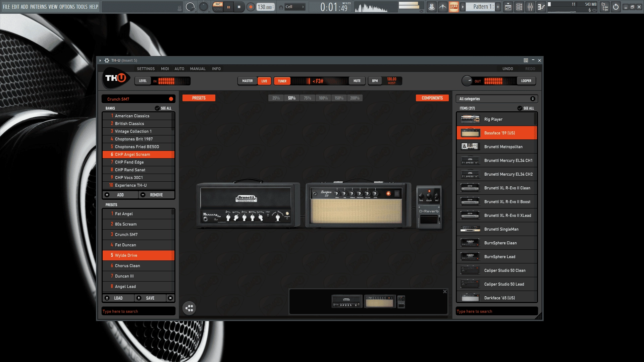Close the rig overview strip
Screen dimensions: 644x362
(x=445, y=292)
